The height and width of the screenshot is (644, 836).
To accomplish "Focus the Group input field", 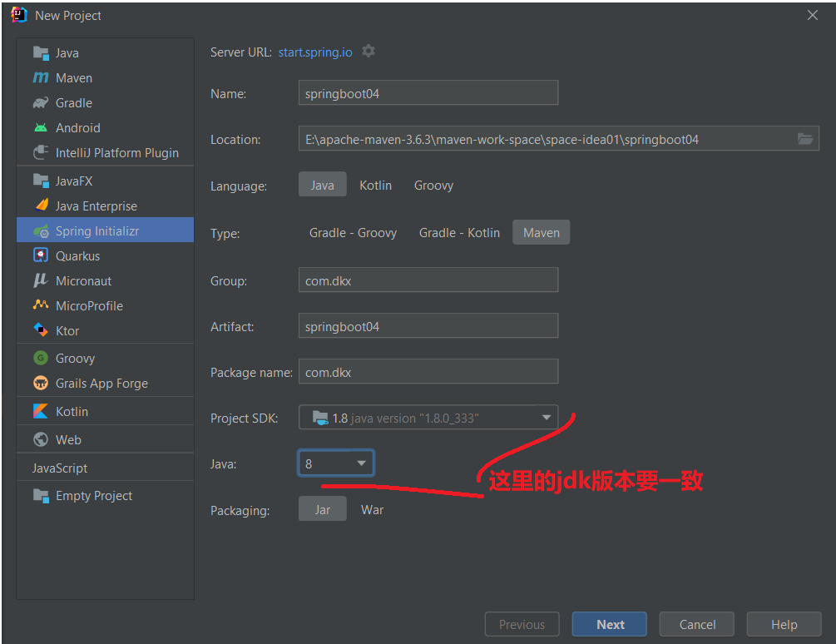I will tap(428, 280).
